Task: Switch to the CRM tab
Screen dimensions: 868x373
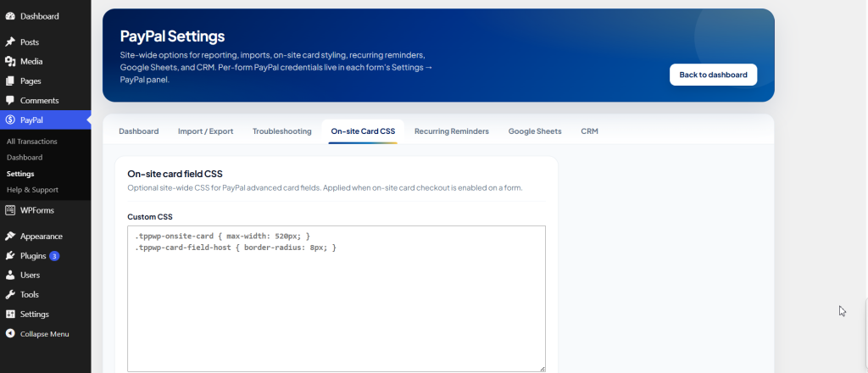Action: pyautogui.click(x=590, y=131)
